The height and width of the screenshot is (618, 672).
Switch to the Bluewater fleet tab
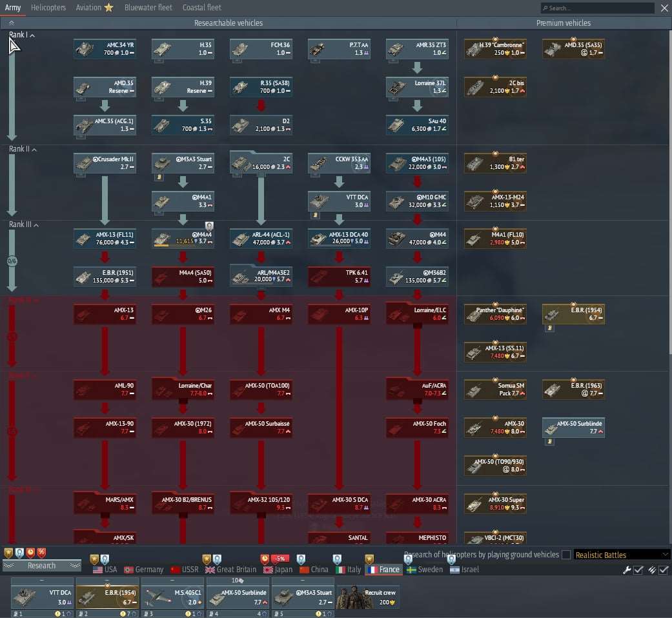[148, 7]
